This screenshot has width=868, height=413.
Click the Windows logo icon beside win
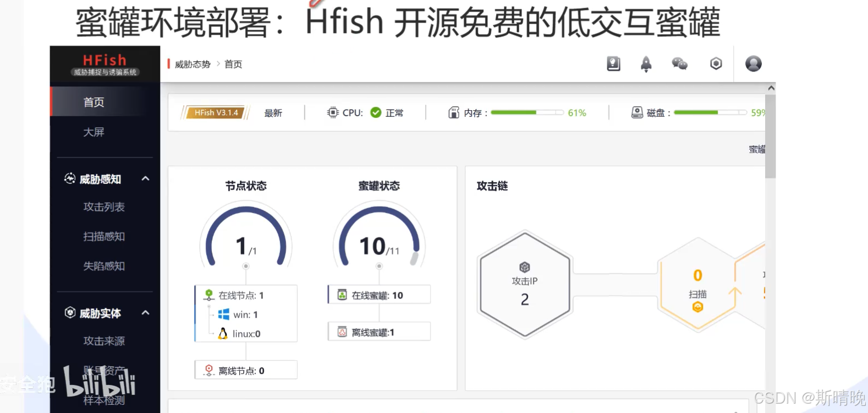coord(223,314)
